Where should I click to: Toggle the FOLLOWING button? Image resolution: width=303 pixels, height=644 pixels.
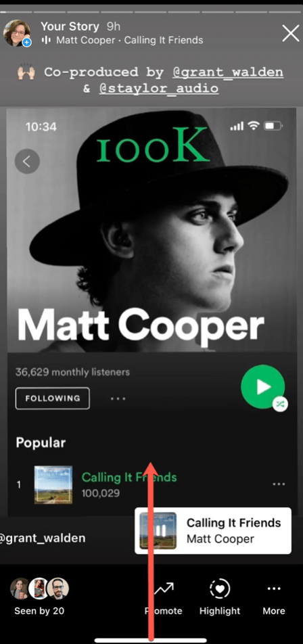coord(53,398)
